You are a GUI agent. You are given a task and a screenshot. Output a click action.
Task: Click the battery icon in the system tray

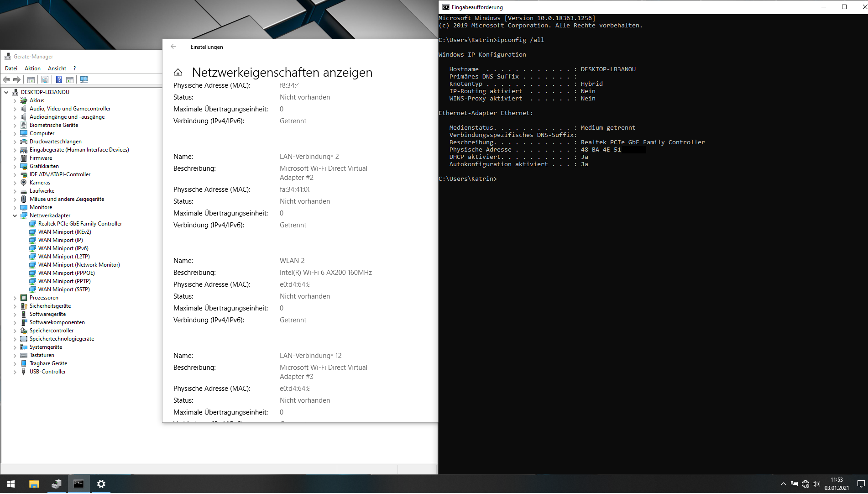[x=795, y=484]
